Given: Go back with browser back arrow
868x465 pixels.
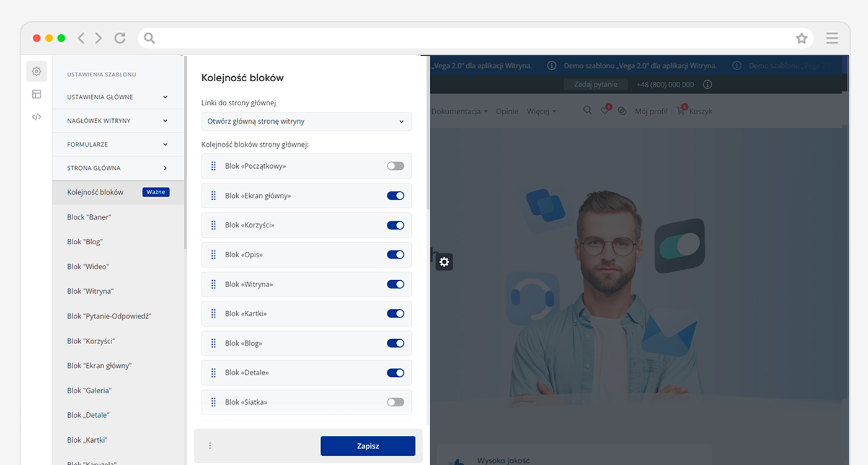Looking at the screenshot, I should (x=81, y=38).
